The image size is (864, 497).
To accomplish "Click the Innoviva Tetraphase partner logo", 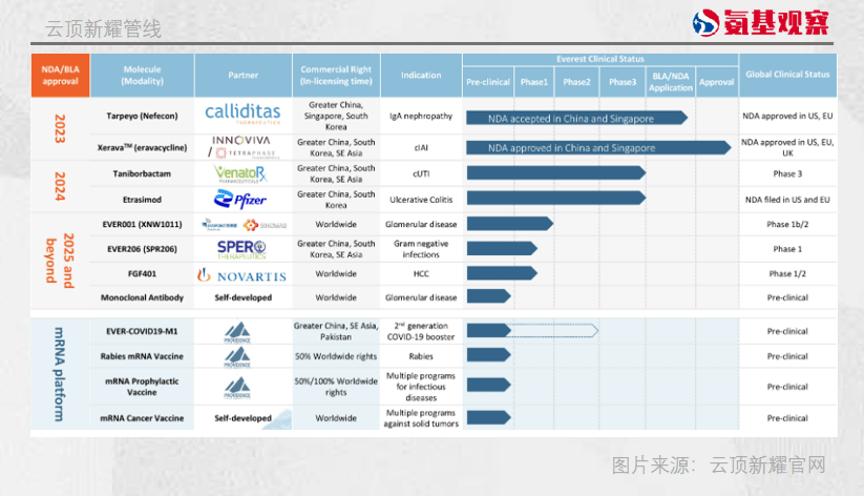I will click(242, 147).
